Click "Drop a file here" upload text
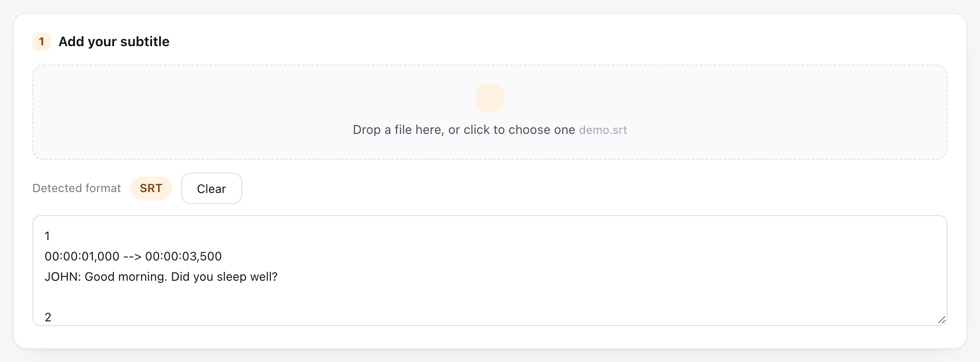This screenshot has height=362, width=980. click(x=464, y=130)
